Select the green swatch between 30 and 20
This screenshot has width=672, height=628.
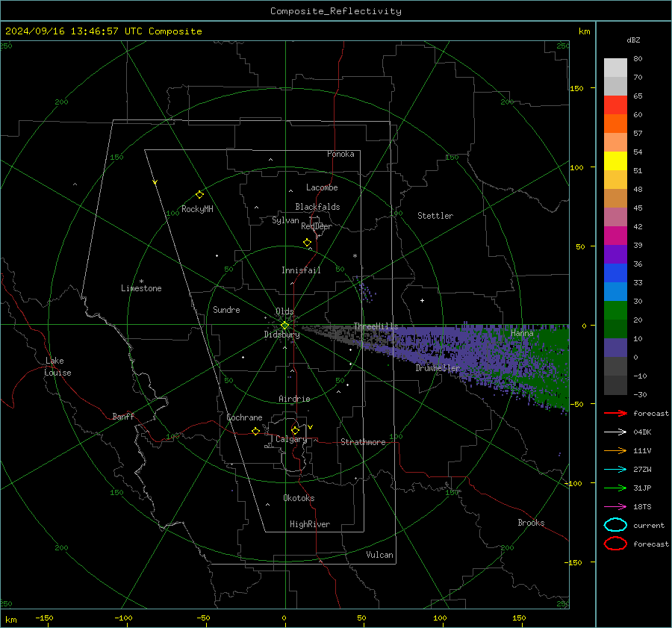pos(615,310)
